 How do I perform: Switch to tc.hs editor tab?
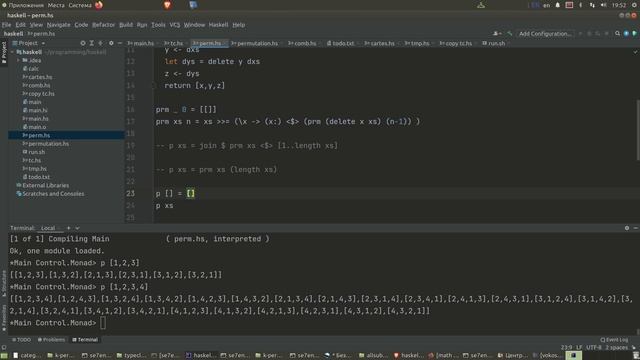point(175,43)
